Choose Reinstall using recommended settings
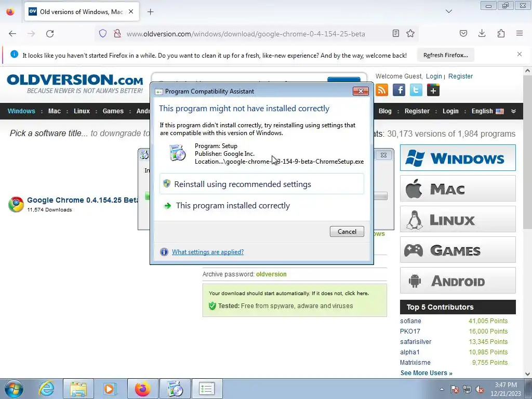532x399 pixels. (262, 184)
